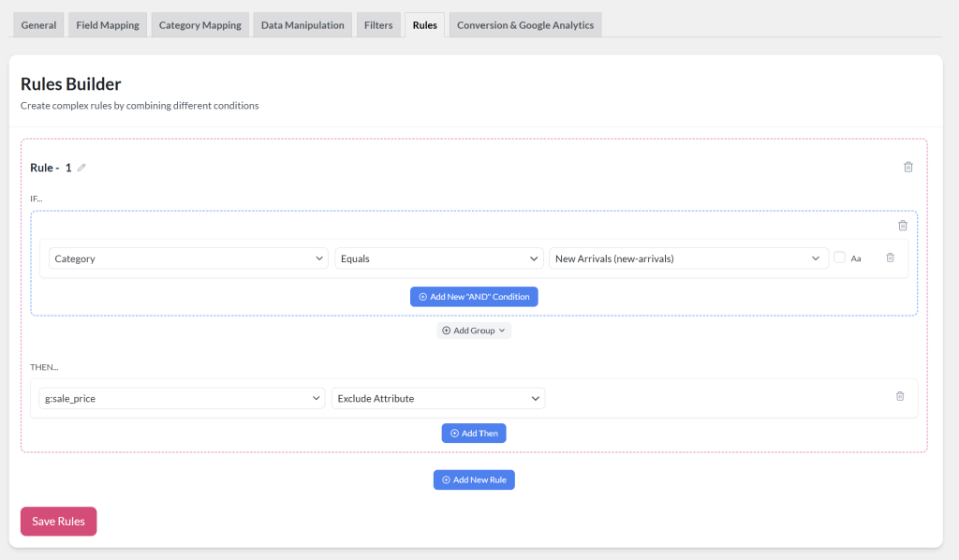
Task: Add a new AND condition
Action: [474, 296]
